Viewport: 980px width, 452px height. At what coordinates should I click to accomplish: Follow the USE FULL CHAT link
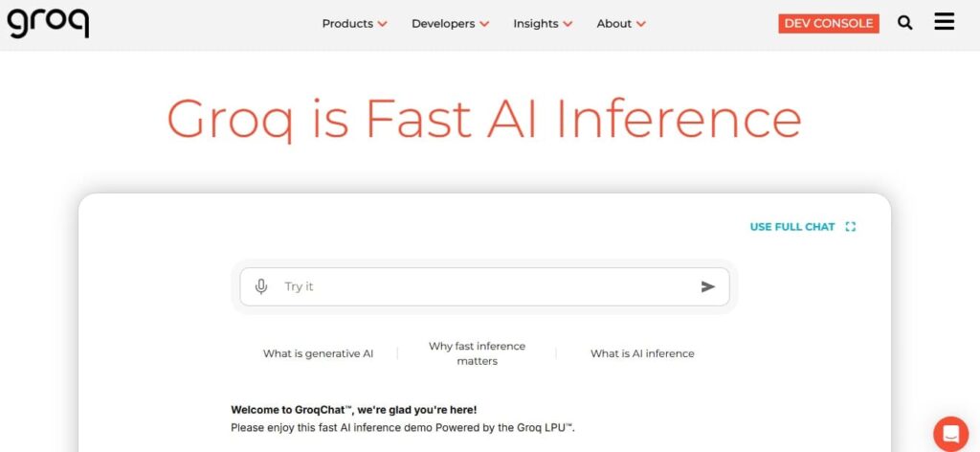click(791, 227)
